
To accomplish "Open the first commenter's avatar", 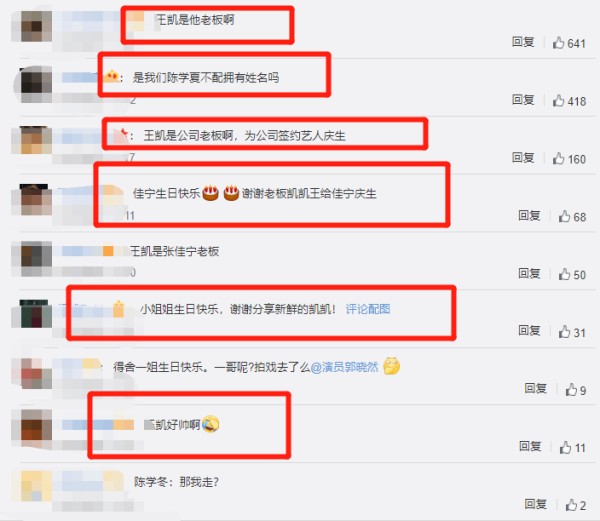I will click(x=31, y=26).
